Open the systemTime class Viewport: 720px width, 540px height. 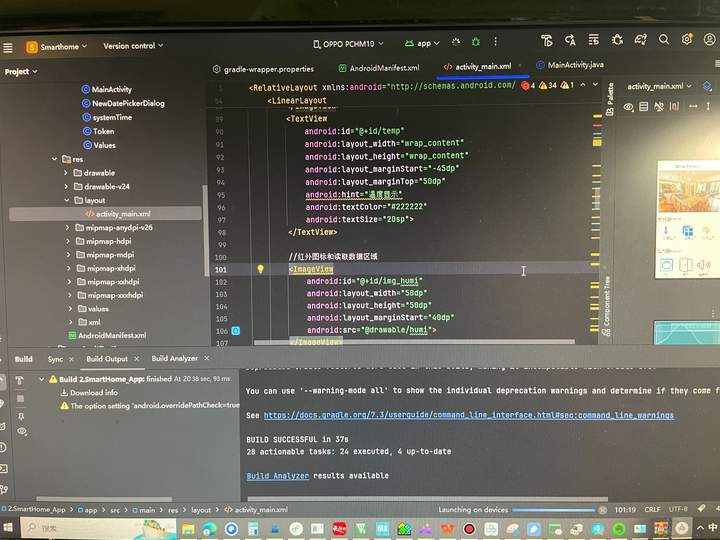[x=107, y=118]
